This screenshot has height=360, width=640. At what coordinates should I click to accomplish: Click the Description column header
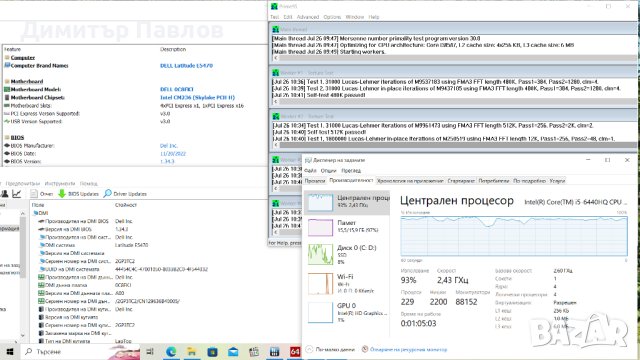[x=173, y=49]
